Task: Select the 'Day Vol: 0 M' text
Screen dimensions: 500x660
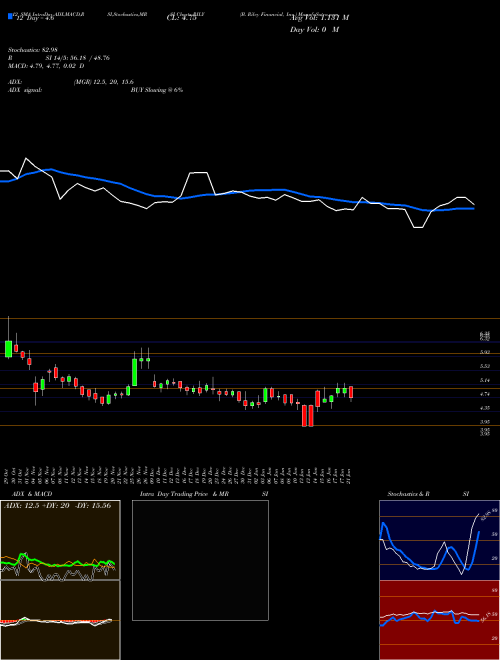Action: click(314, 30)
